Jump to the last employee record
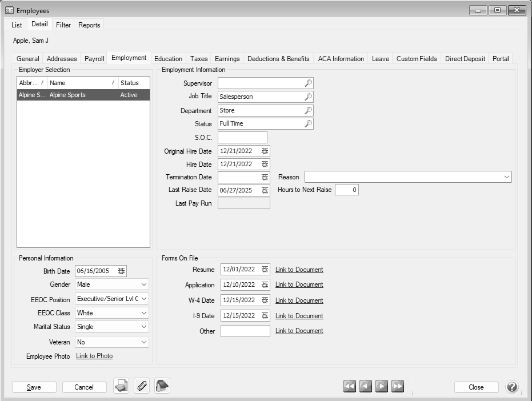 coord(398,387)
